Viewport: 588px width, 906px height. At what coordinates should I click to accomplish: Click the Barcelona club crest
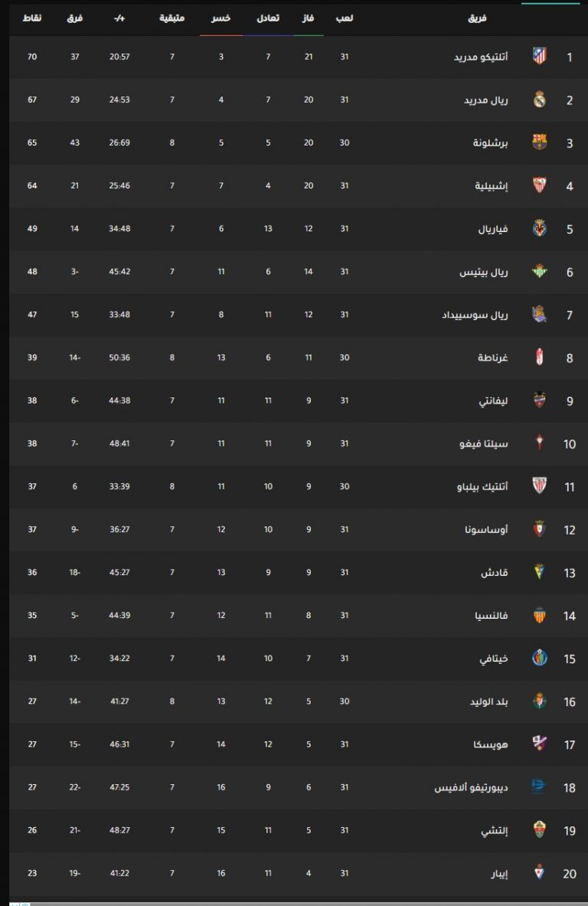click(x=540, y=142)
